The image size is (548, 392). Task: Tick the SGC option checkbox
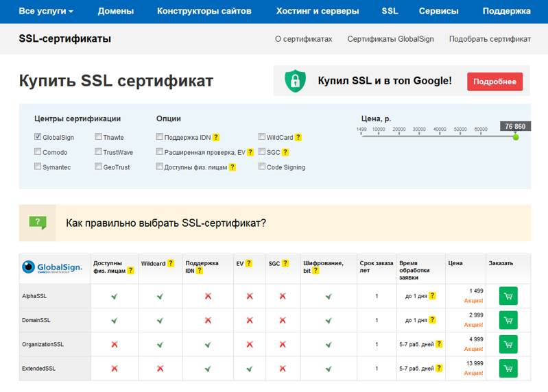point(262,151)
